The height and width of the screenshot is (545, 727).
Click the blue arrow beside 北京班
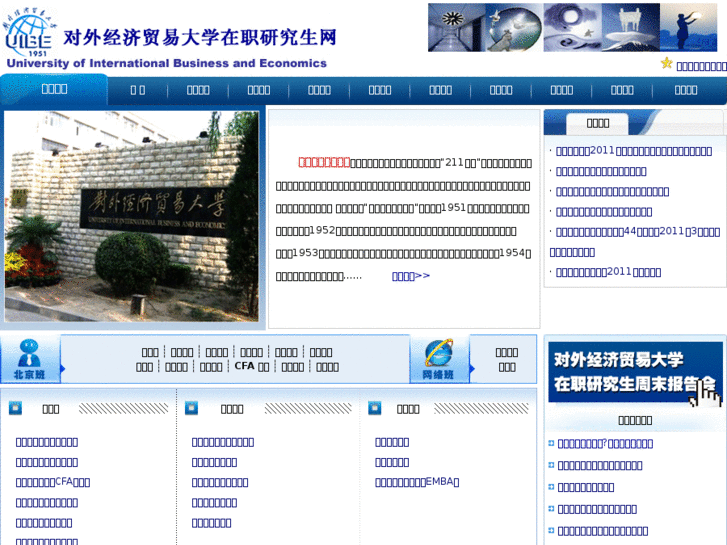(x=63, y=369)
